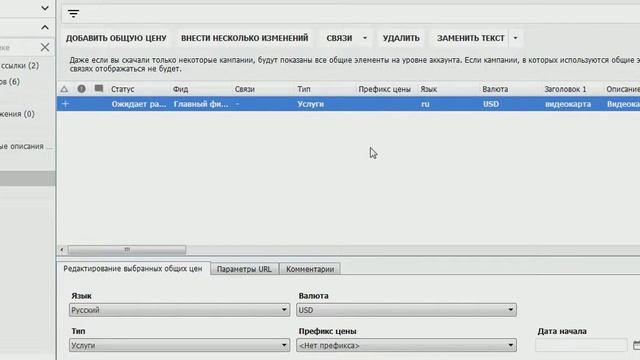Screen dimensions: 640x360
Task: Sort by the error circle column header
Action: coord(82,89)
